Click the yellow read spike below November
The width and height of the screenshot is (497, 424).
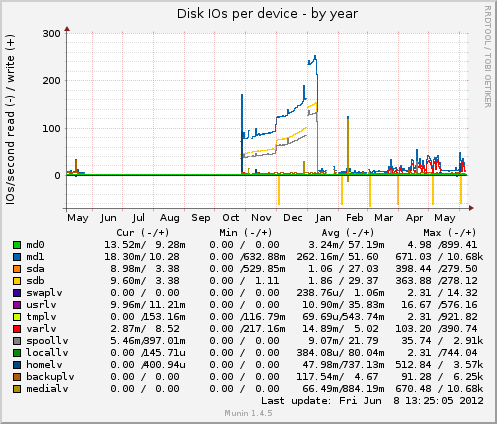tap(279, 190)
